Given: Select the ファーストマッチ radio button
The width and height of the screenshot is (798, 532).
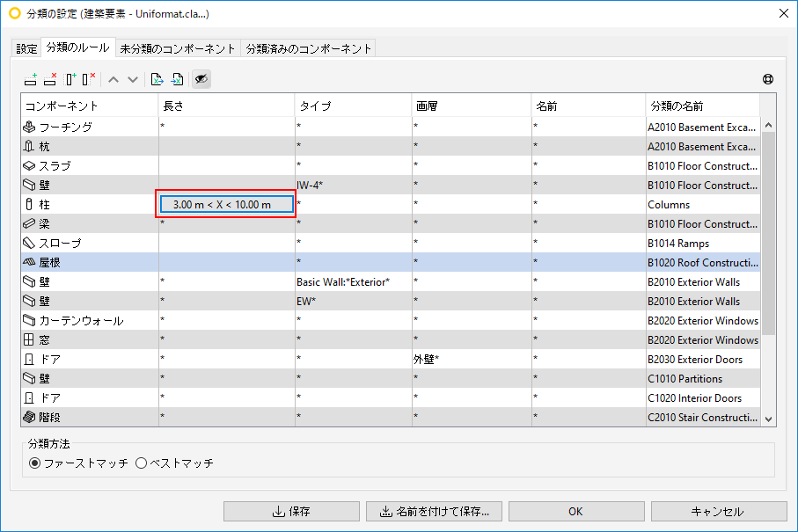Looking at the screenshot, I should pyautogui.click(x=34, y=463).
